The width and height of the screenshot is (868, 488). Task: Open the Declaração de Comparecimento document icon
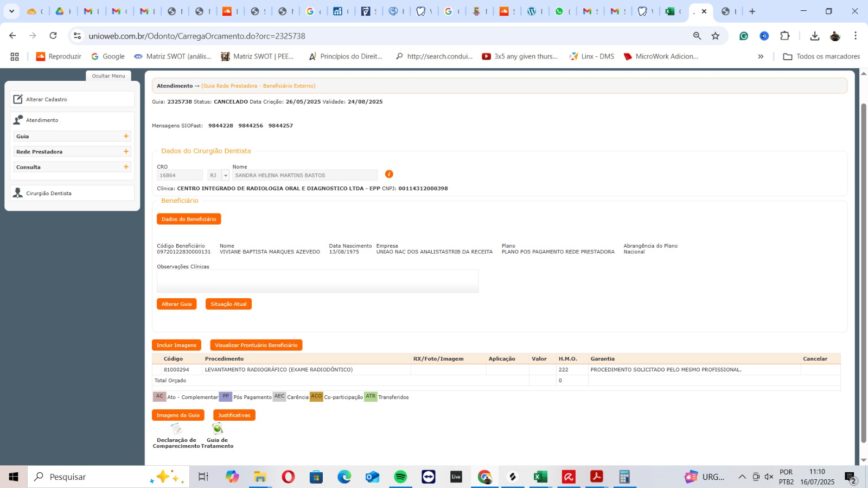(176, 429)
